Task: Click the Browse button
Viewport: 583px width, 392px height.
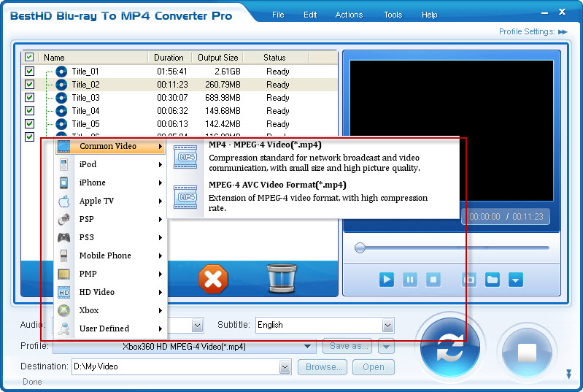Action: pos(323,367)
